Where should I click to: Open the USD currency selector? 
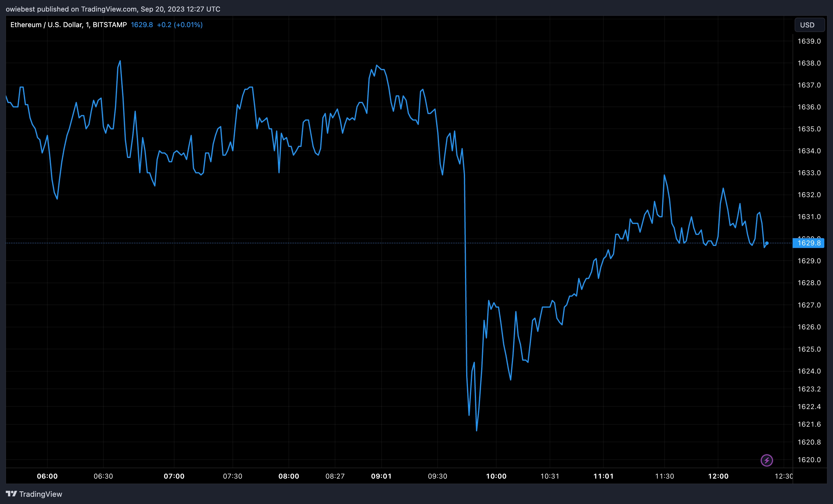pos(809,25)
